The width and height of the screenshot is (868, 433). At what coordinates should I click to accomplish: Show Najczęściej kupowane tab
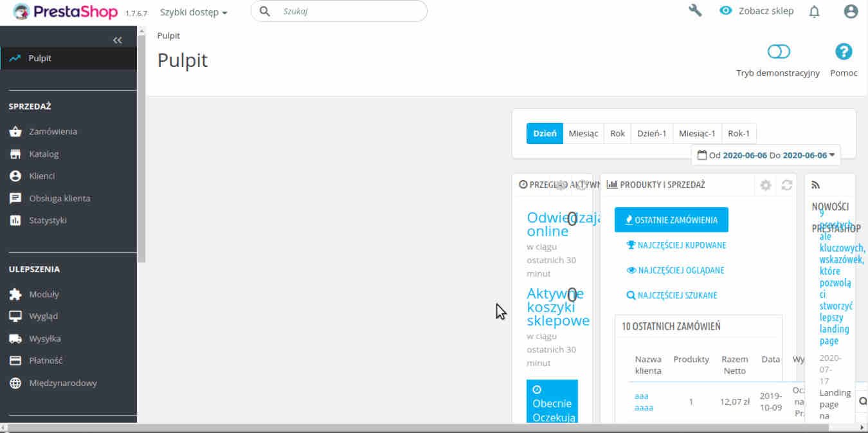pos(676,245)
